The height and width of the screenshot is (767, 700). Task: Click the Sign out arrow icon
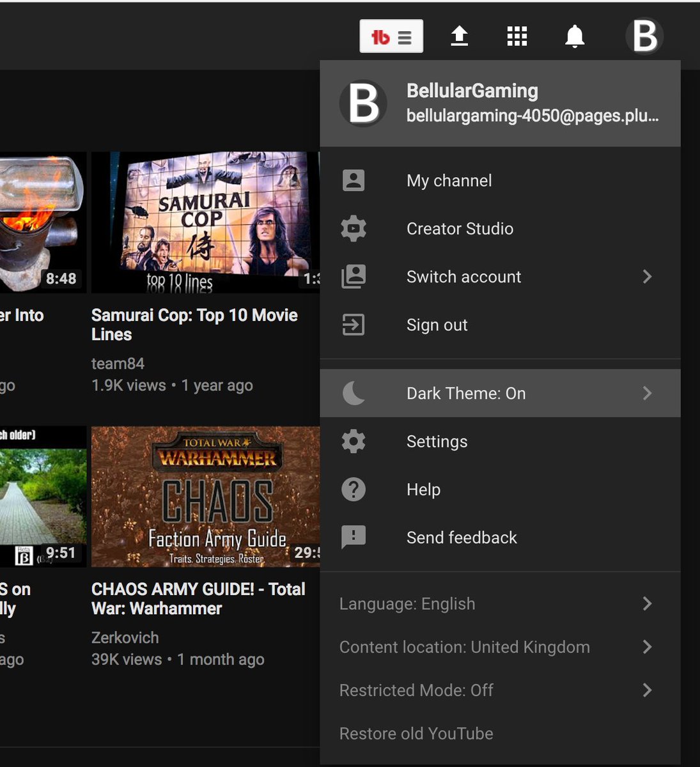pos(354,325)
